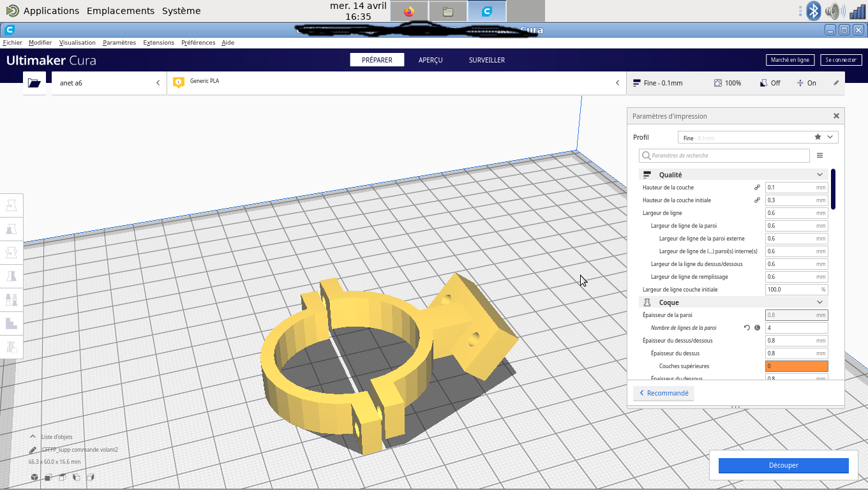Open the Per Model Settings tool
The image size is (868, 490).
pyautogui.click(x=11, y=300)
